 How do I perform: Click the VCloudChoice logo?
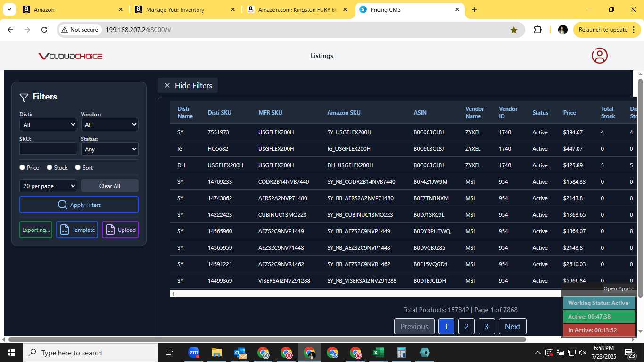tap(70, 56)
